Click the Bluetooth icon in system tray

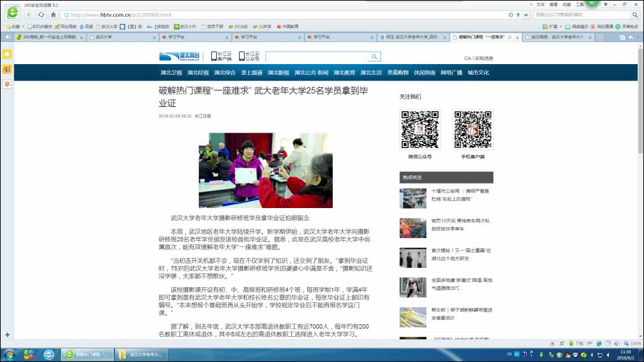click(x=592, y=355)
